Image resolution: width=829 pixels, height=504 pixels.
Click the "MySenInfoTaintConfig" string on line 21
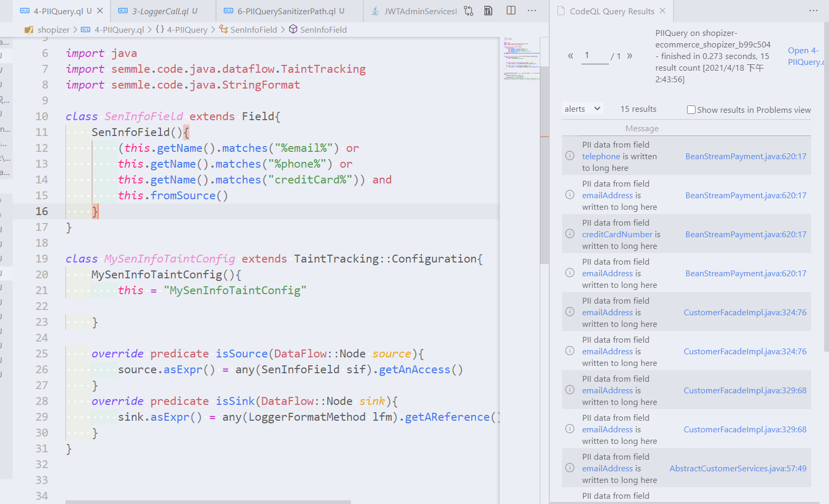pos(235,290)
